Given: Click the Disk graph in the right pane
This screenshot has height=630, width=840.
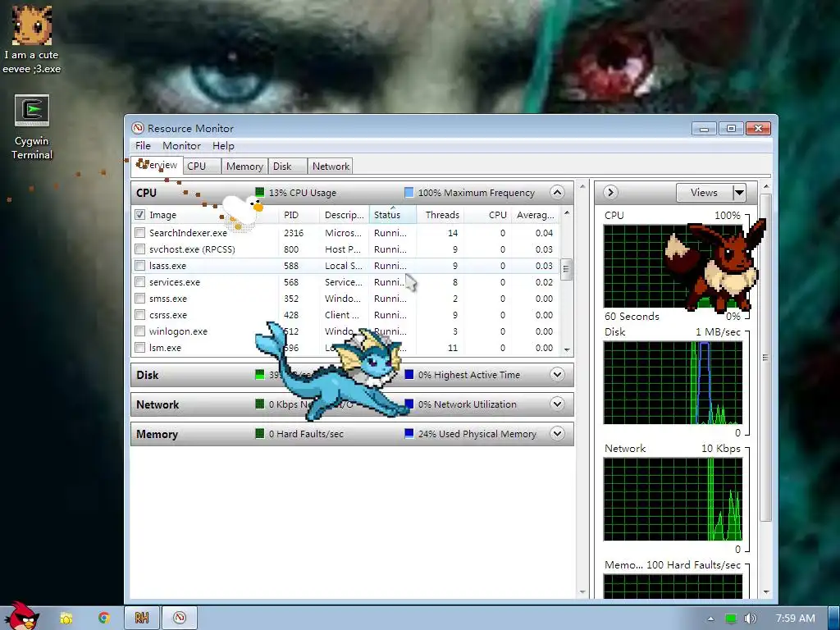Looking at the screenshot, I should [673, 382].
